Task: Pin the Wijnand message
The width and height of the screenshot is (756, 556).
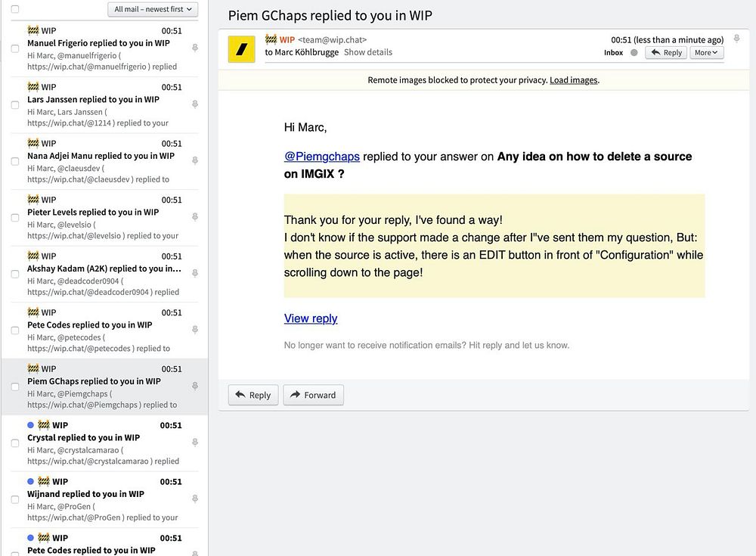Action: coord(195,499)
